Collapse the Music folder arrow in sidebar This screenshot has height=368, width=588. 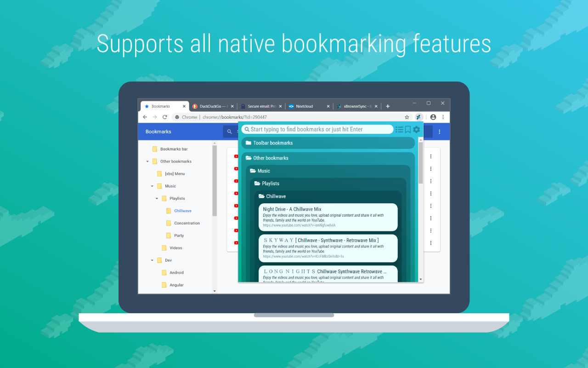point(153,186)
